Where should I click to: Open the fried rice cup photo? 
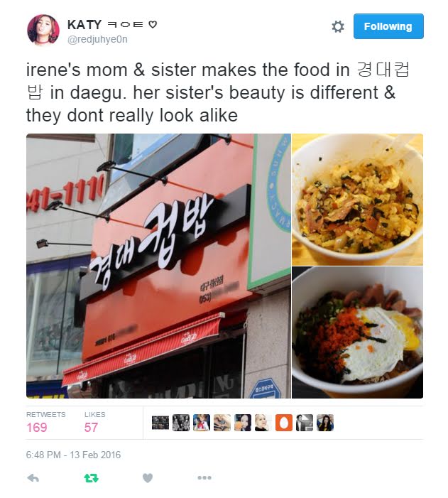pos(358,200)
